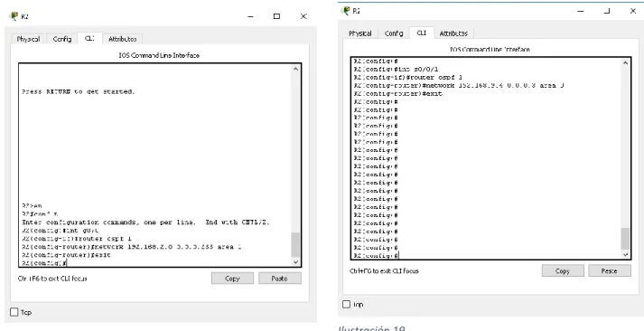
Task: Click the Copy button in left CLI window
Action: pyautogui.click(x=232, y=279)
